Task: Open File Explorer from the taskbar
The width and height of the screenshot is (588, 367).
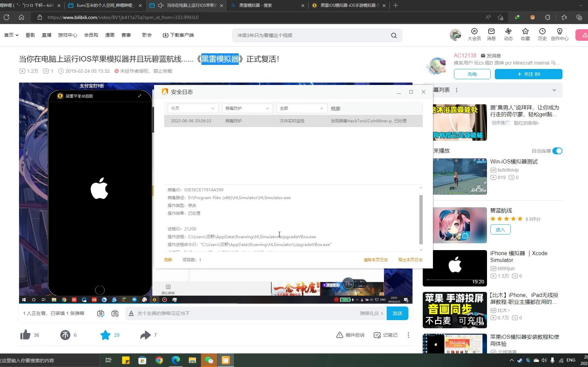Action: click(192, 360)
